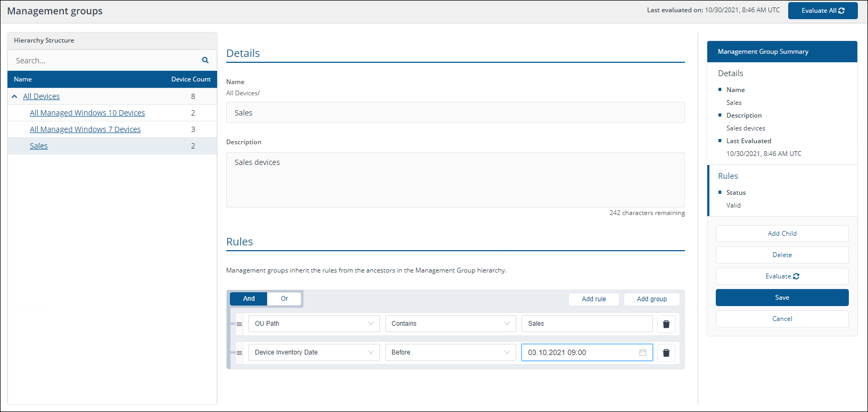Delete the Device Inventory Date rule

[666, 353]
